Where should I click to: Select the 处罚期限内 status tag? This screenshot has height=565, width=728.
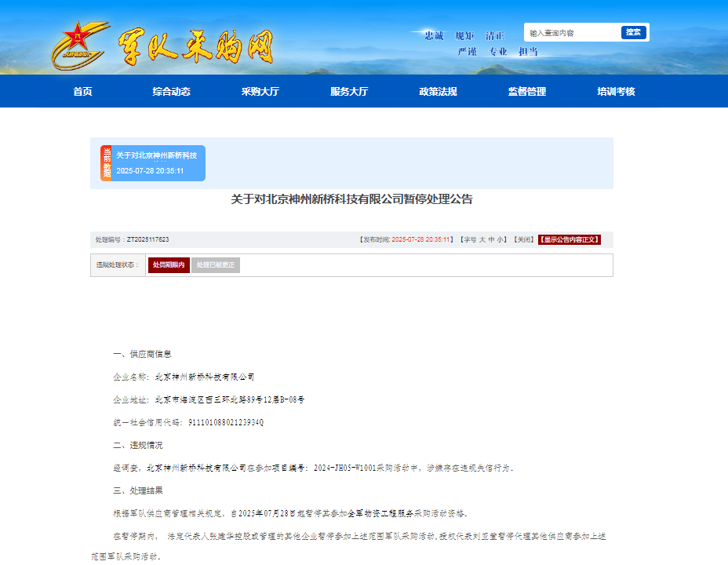[169, 265]
